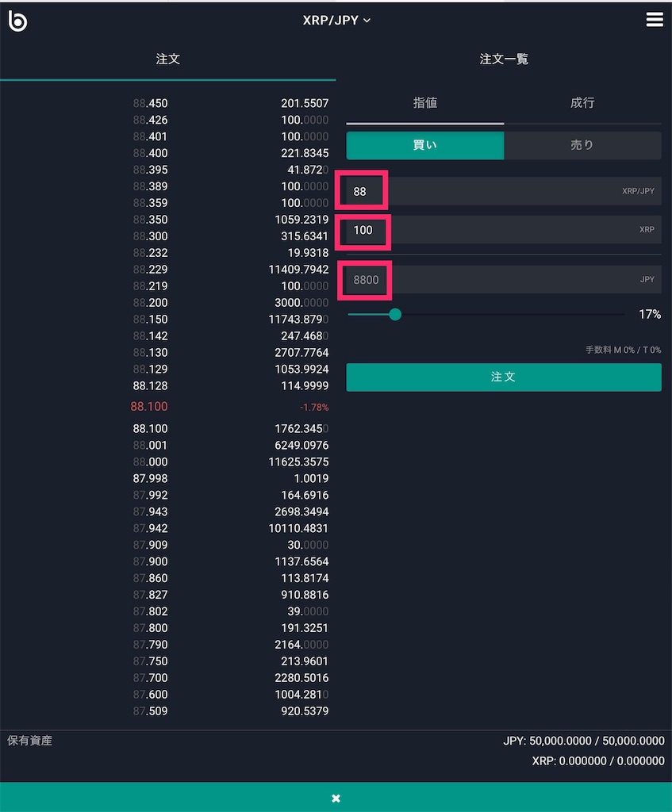Select ask price 88.401

pos(150,136)
